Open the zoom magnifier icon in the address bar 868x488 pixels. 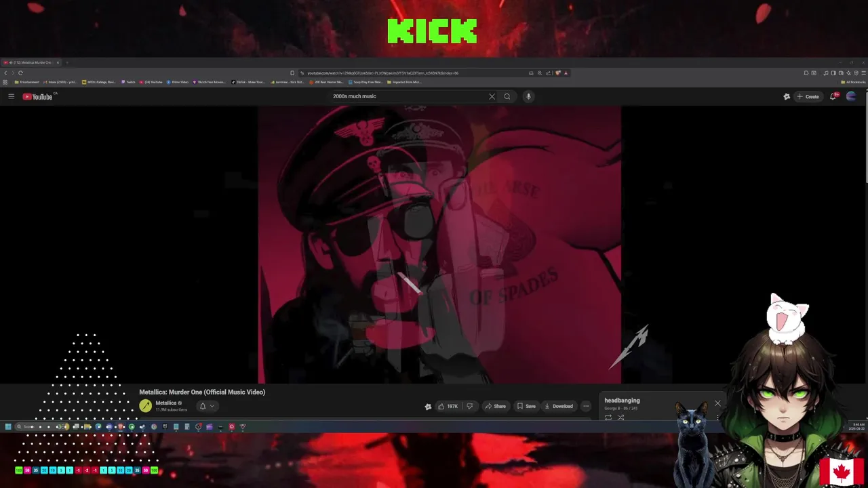[540, 73]
